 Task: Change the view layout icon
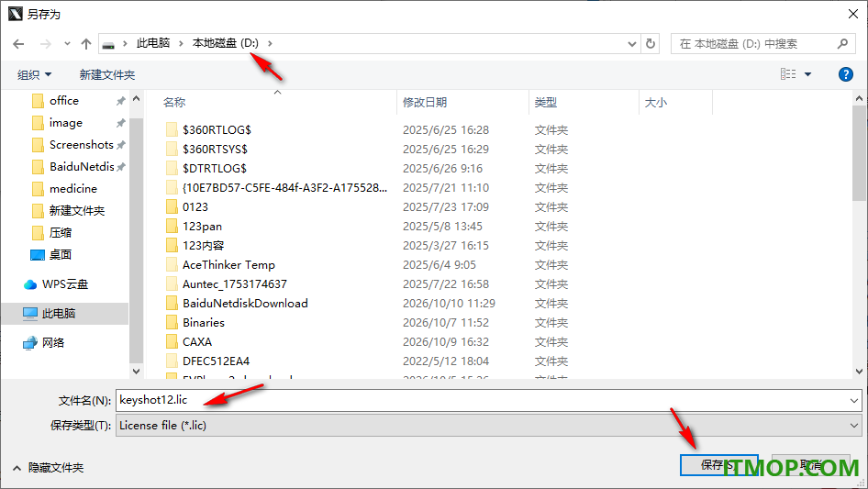click(788, 73)
